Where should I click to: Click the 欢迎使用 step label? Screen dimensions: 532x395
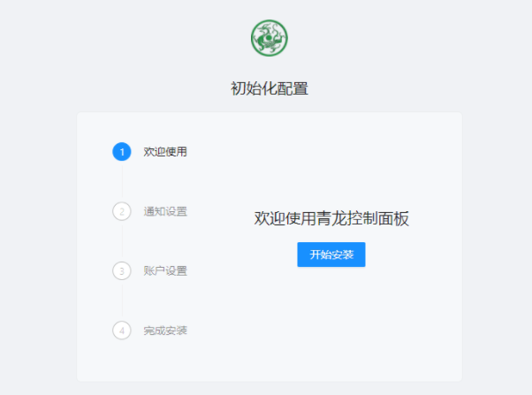(x=165, y=152)
